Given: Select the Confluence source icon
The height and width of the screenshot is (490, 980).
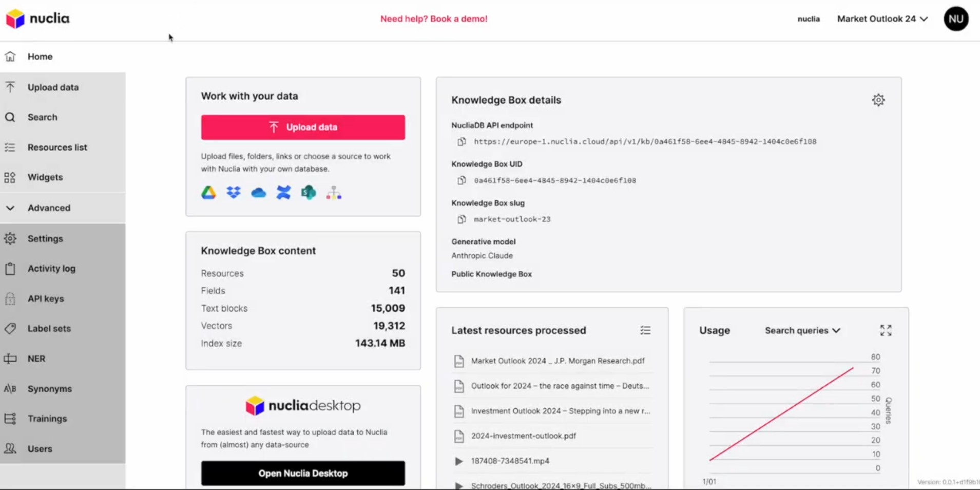Looking at the screenshot, I should pos(283,193).
